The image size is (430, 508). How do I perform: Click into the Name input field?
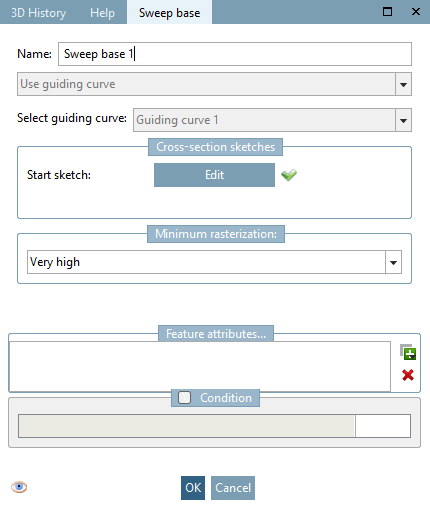pyautogui.click(x=235, y=54)
